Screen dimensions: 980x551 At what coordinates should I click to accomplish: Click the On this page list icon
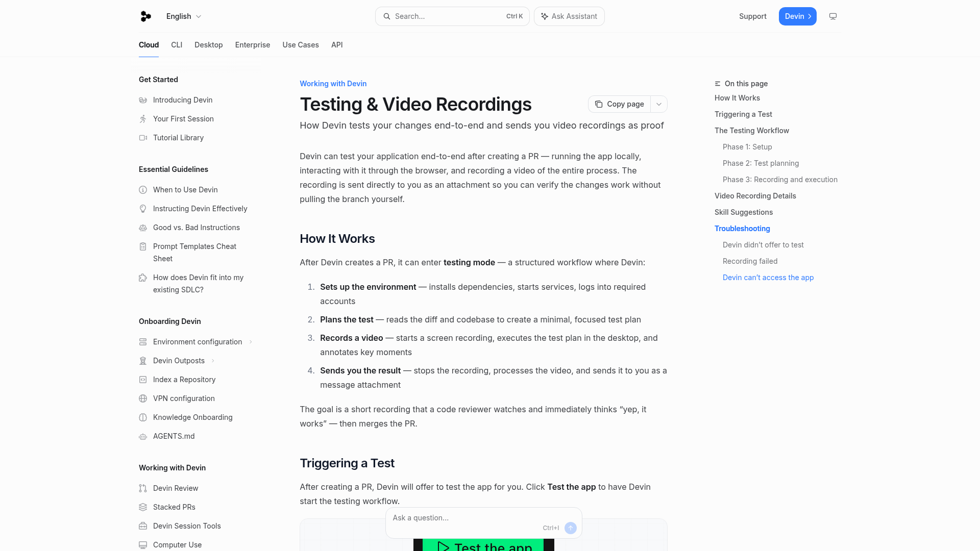click(x=718, y=84)
